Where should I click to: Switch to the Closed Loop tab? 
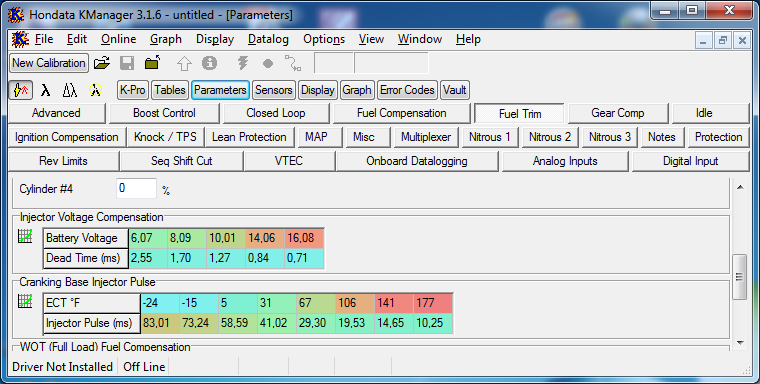tap(275, 113)
